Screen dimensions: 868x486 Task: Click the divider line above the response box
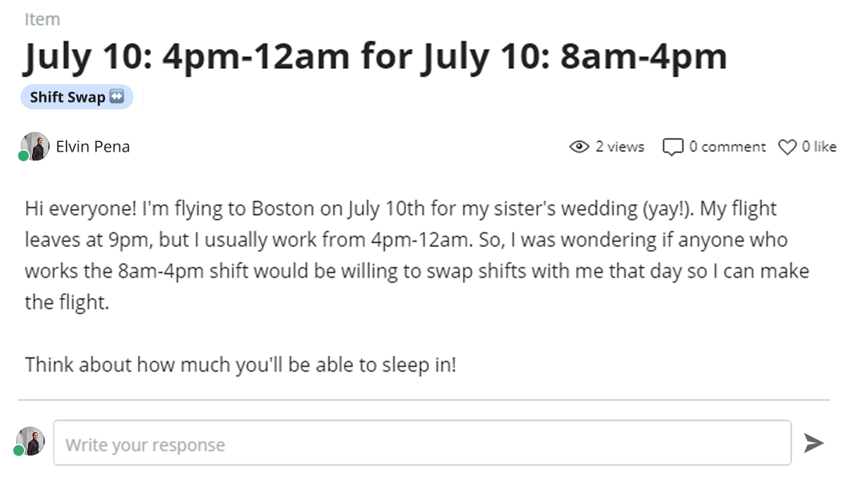[424, 399]
